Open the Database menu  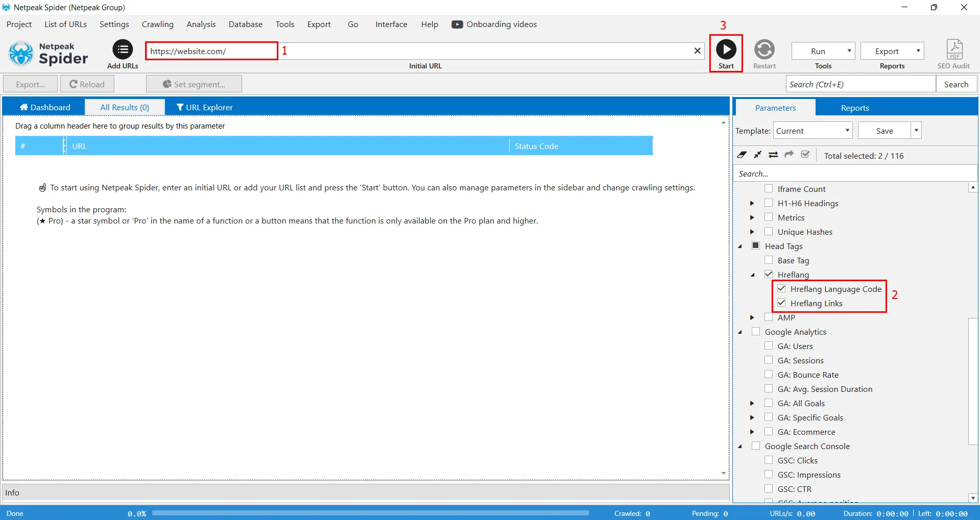click(x=246, y=24)
